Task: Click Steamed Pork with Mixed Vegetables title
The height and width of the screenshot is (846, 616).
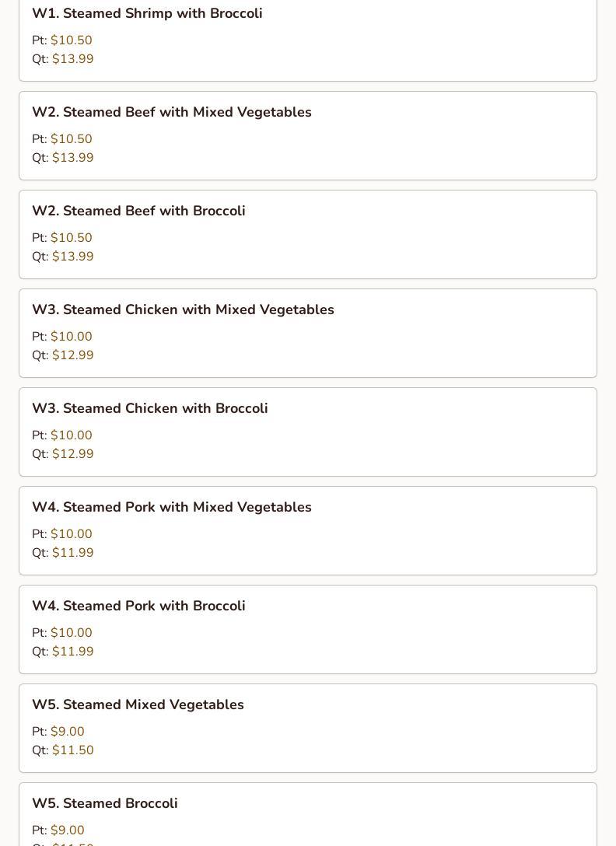Action: tap(171, 507)
